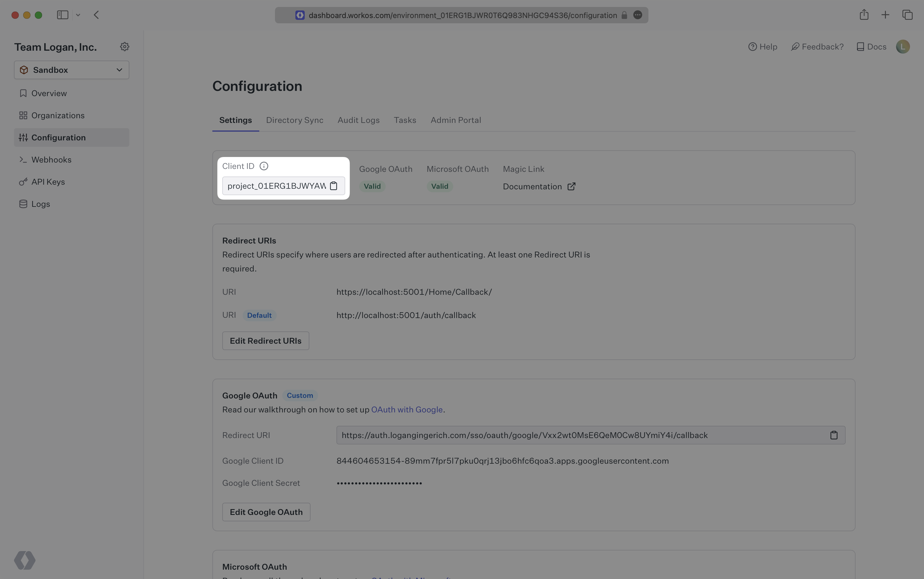Open the Magic Link Documentation link
The height and width of the screenshot is (579, 924).
532,186
